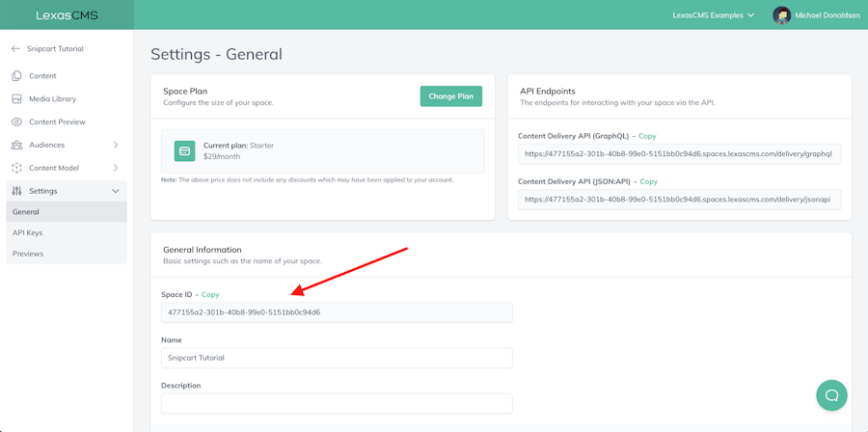The image size is (868, 432).
Task: Click the back arrow next to Snipcart Tutorial
Action: coord(15,48)
